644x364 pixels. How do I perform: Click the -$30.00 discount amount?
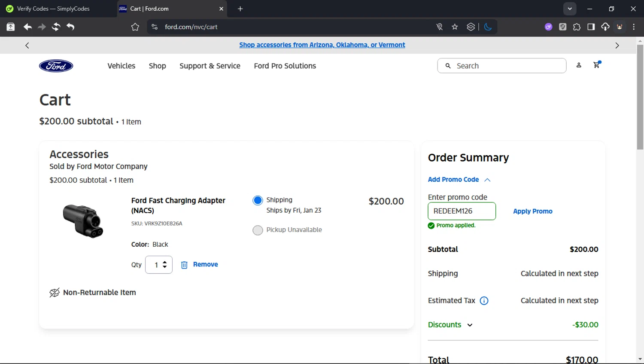pyautogui.click(x=585, y=325)
